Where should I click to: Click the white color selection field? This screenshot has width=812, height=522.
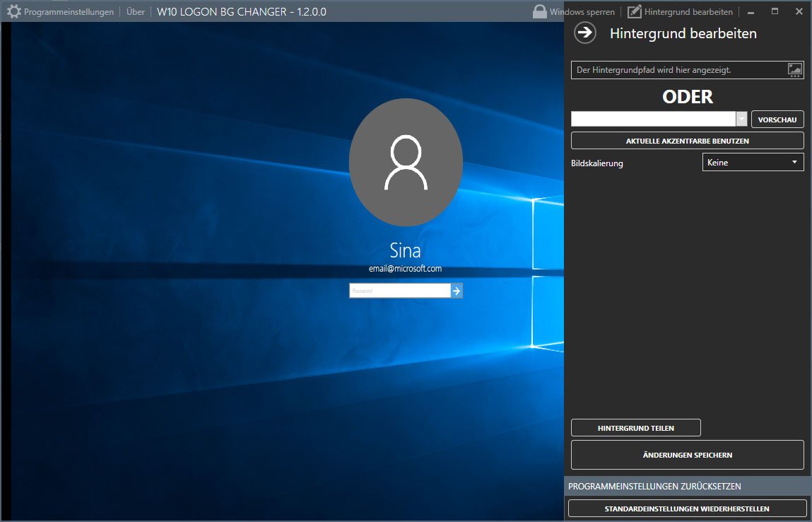(653, 119)
